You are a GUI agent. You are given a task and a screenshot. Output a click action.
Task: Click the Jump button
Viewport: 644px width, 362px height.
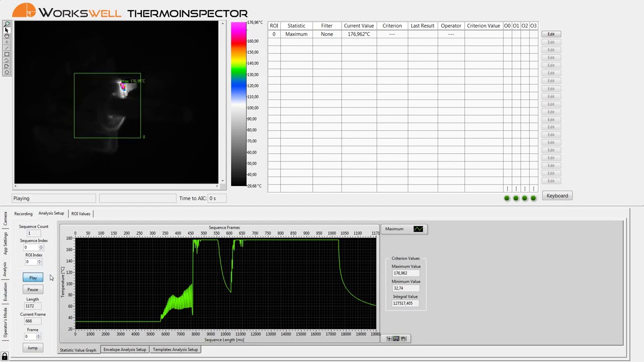[x=33, y=348]
